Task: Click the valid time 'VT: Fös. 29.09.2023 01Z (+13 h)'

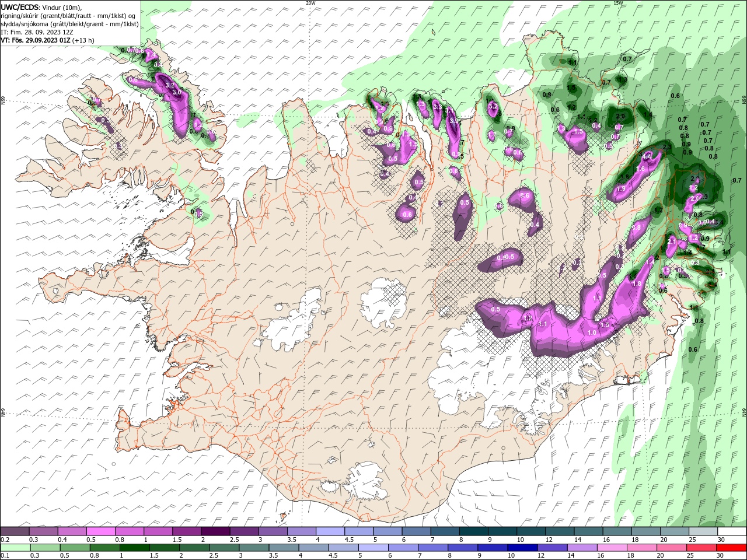Action: [47, 40]
